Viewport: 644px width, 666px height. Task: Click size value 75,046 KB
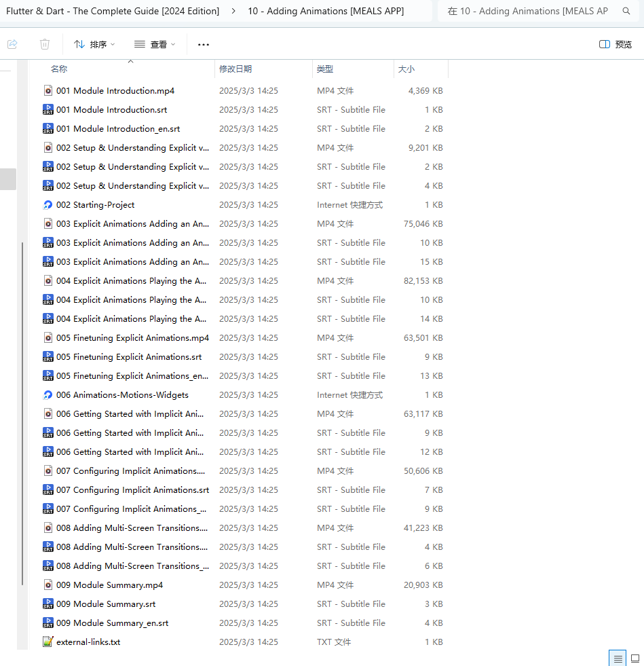(423, 223)
